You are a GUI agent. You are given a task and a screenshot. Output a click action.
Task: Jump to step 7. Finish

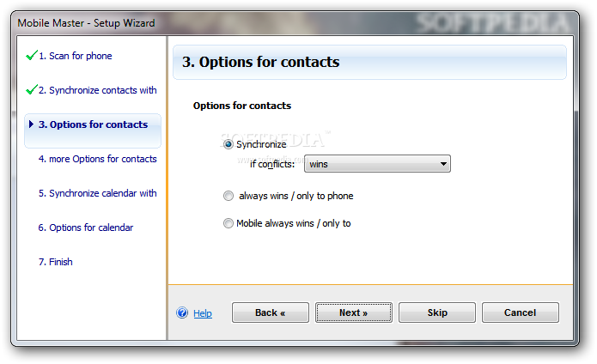point(56,262)
